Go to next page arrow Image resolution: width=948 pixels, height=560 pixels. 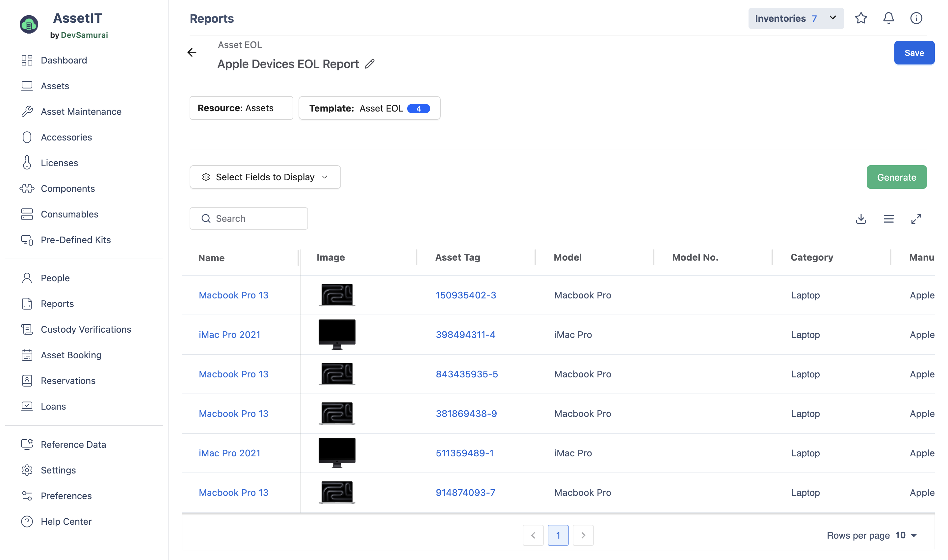tap(583, 535)
